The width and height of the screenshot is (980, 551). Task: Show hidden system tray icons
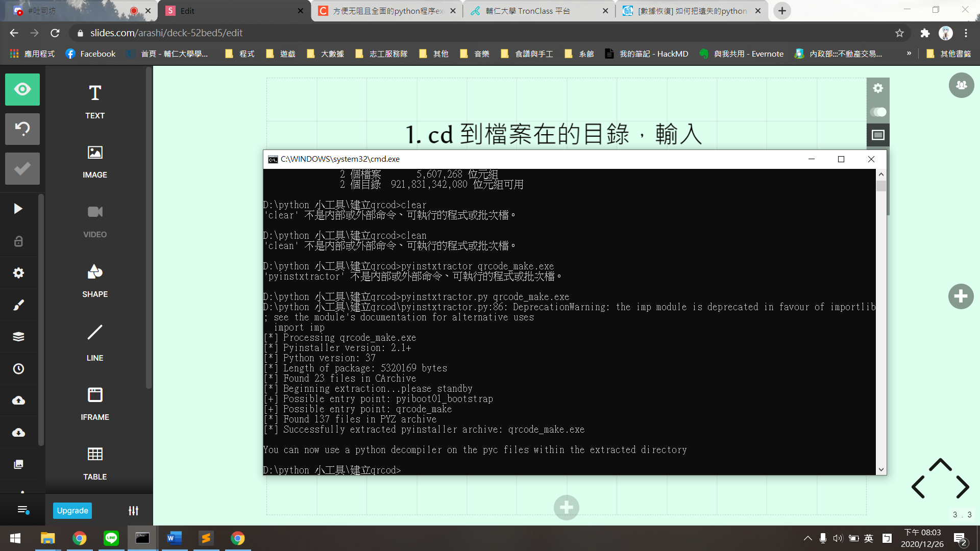click(x=807, y=538)
